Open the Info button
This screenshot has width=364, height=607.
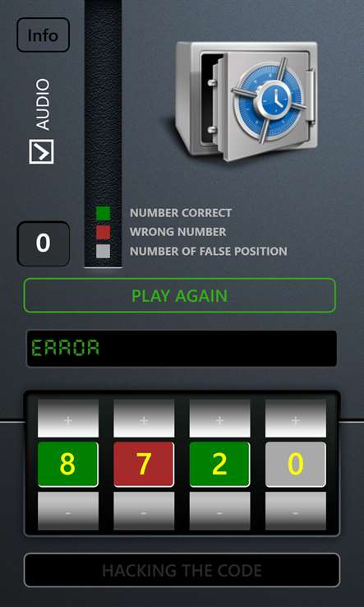click(x=43, y=35)
